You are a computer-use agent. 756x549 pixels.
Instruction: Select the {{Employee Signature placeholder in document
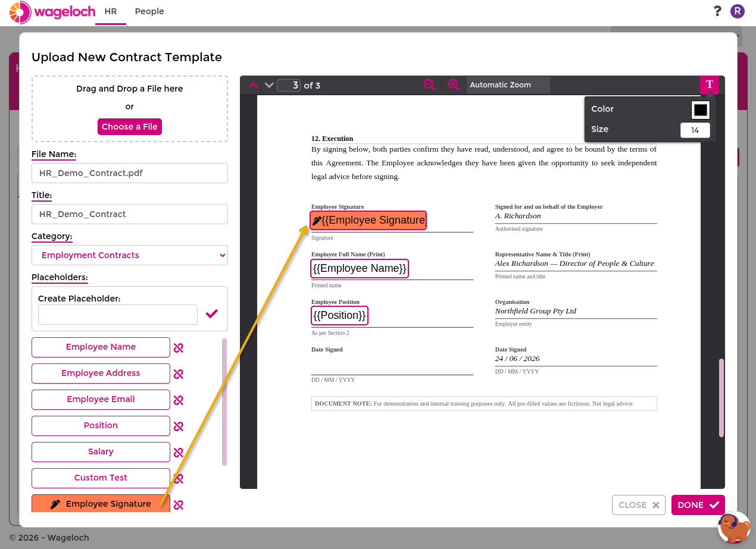coord(368,221)
